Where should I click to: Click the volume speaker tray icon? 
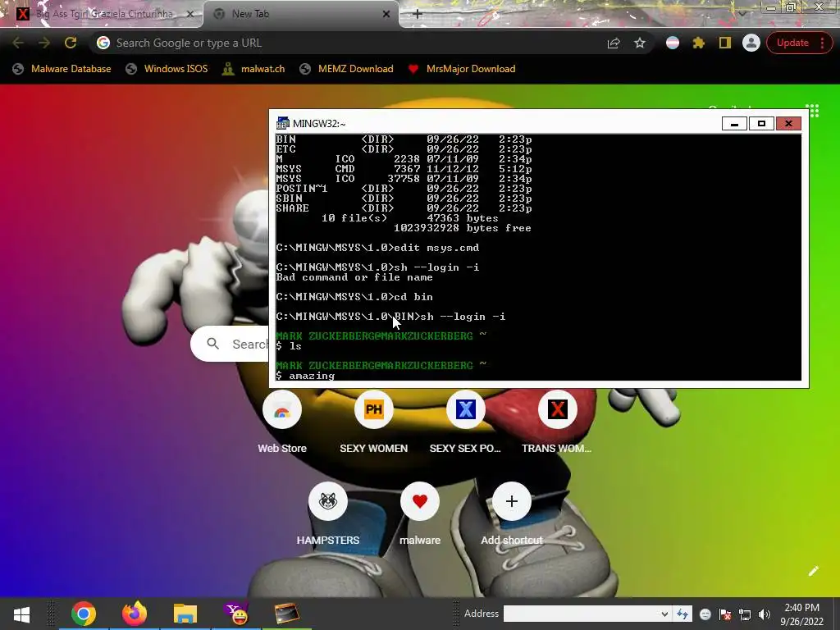click(x=765, y=614)
